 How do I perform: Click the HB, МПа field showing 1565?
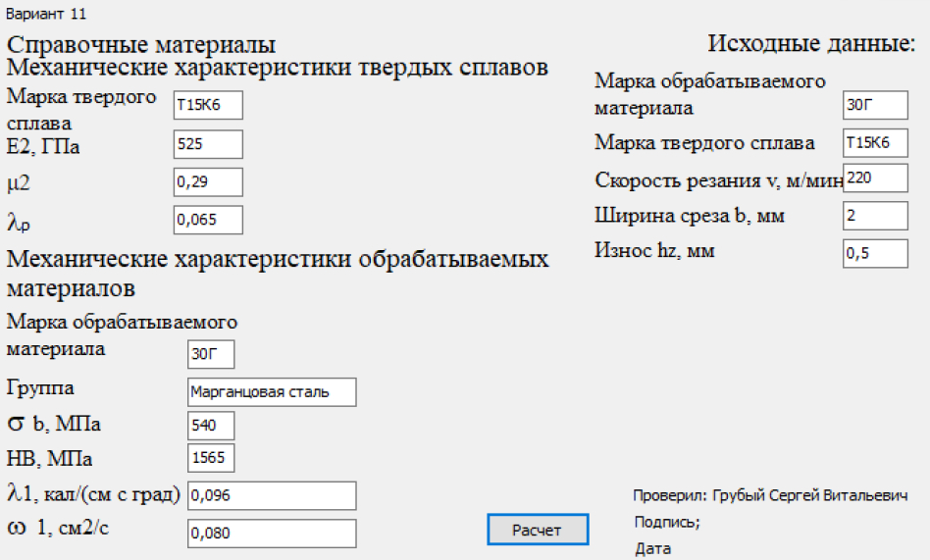pyautogui.click(x=211, y=458)
